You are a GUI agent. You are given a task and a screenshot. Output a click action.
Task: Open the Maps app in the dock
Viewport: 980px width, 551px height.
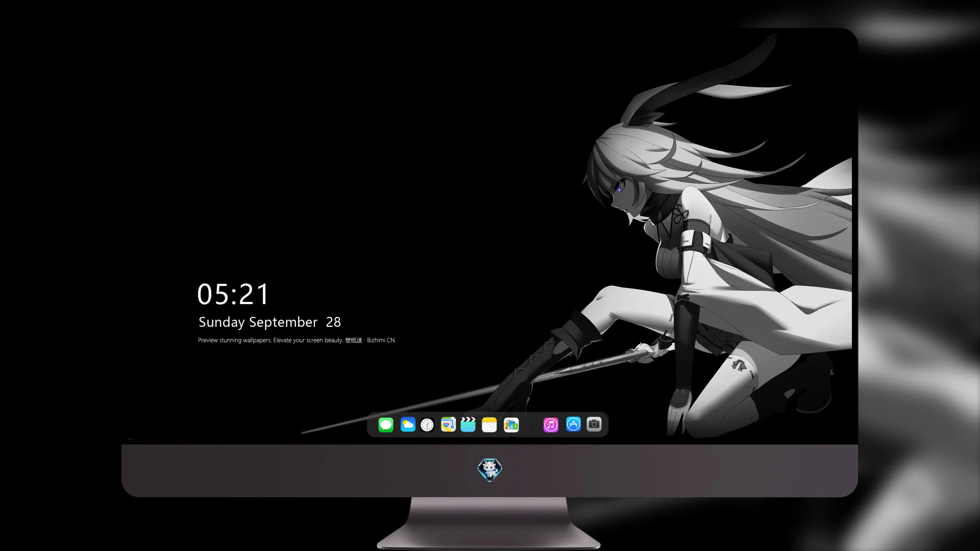tap(448, 425)
